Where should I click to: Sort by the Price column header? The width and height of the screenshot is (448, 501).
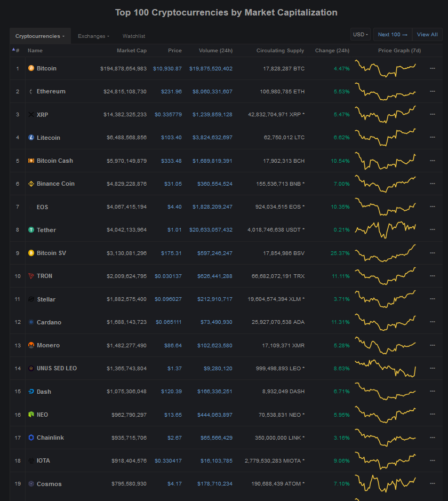(174, 51)
